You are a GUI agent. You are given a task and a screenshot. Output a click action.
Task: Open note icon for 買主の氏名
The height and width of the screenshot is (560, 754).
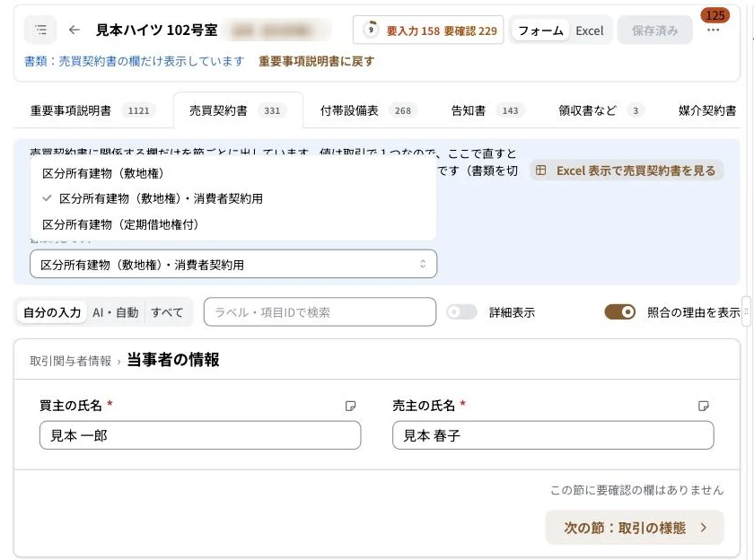(351, 407)
